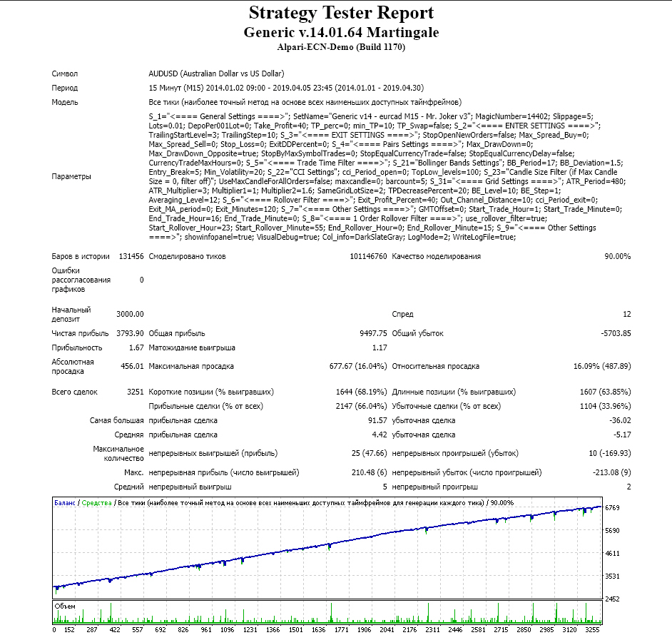Click the Спред value 12
The height and width of the screenshot is (640, 672).
coord(626,314)
